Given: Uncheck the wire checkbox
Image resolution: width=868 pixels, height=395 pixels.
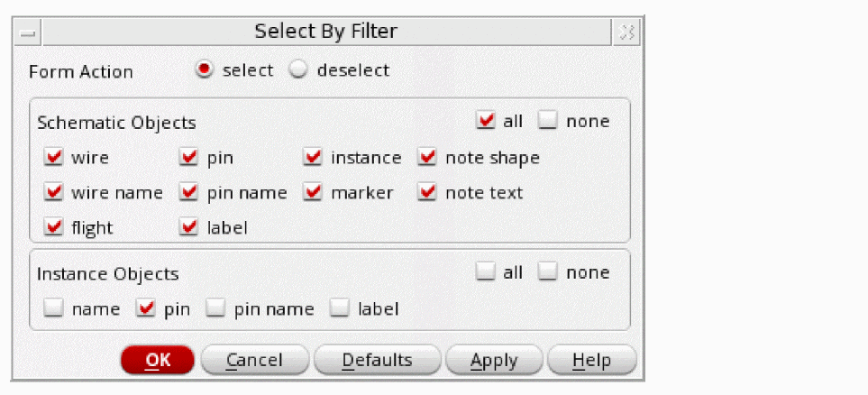Looking at the screenshot, I should [54, 158].
